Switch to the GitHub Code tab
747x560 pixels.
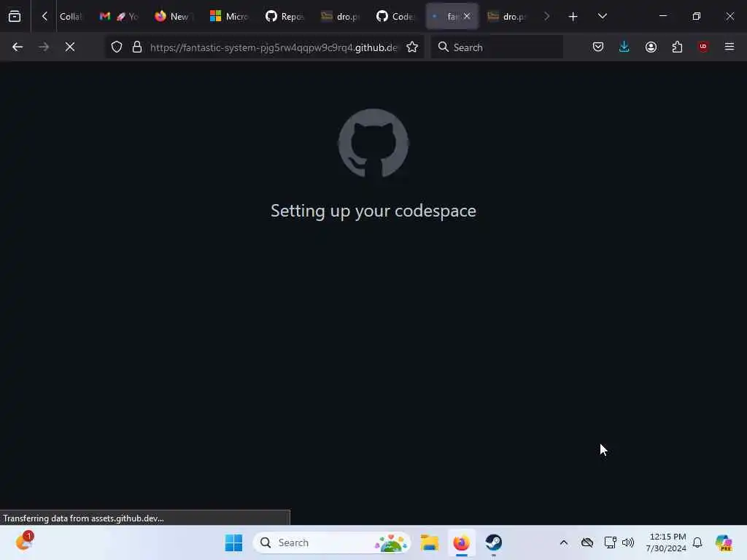pyautogui.click(x=395, y=16)
